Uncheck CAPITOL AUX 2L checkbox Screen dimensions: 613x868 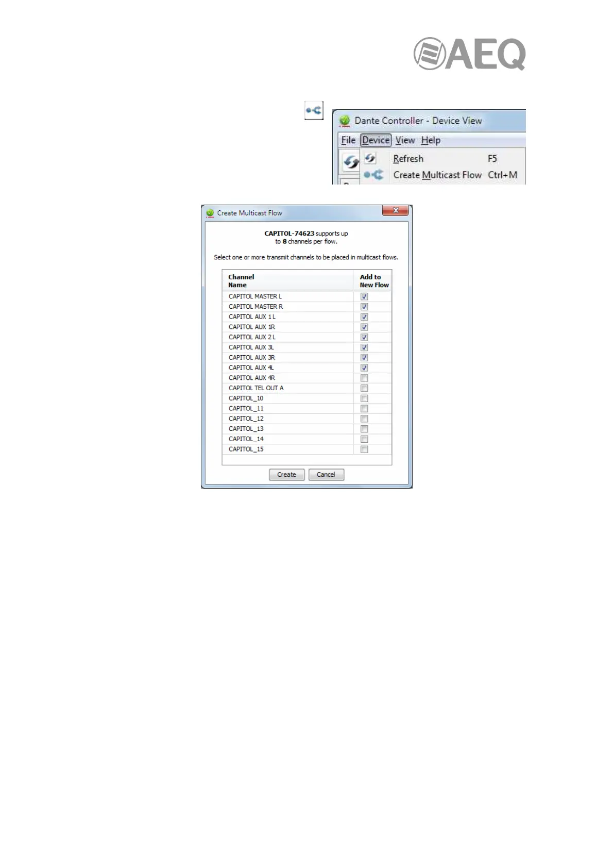[364, 337]
